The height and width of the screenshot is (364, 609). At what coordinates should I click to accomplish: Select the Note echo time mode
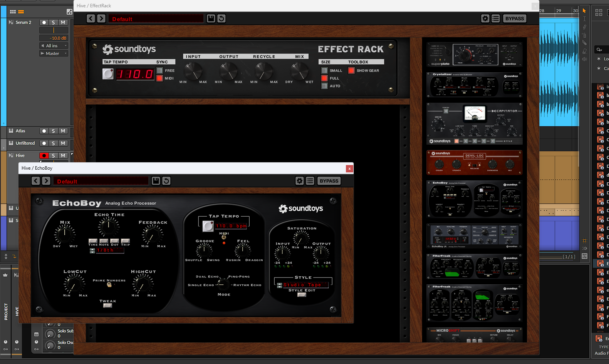click(104, 241)
